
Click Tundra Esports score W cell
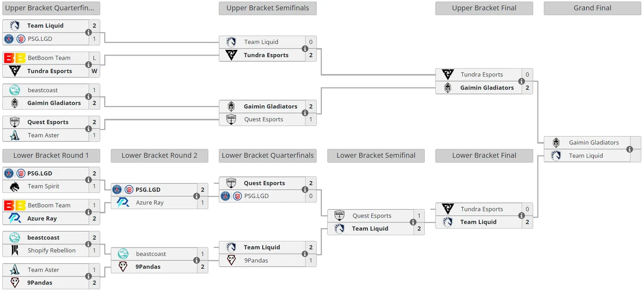(94, 71)
